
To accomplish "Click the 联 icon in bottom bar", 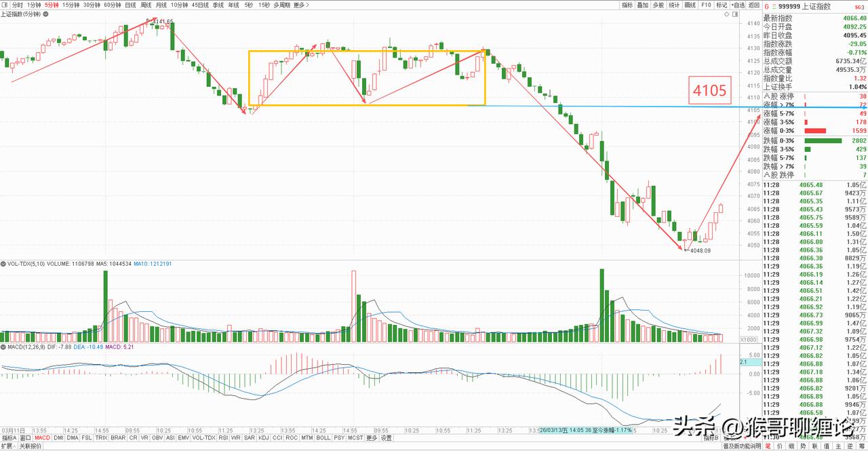I will pyautogui.click(x=814, y=446).
